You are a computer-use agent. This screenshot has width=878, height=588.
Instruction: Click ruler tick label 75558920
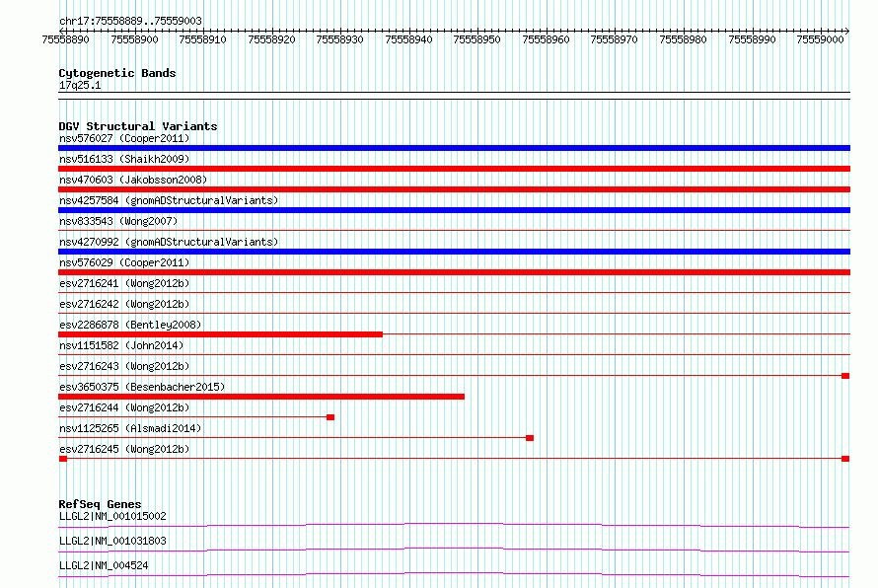271,39
